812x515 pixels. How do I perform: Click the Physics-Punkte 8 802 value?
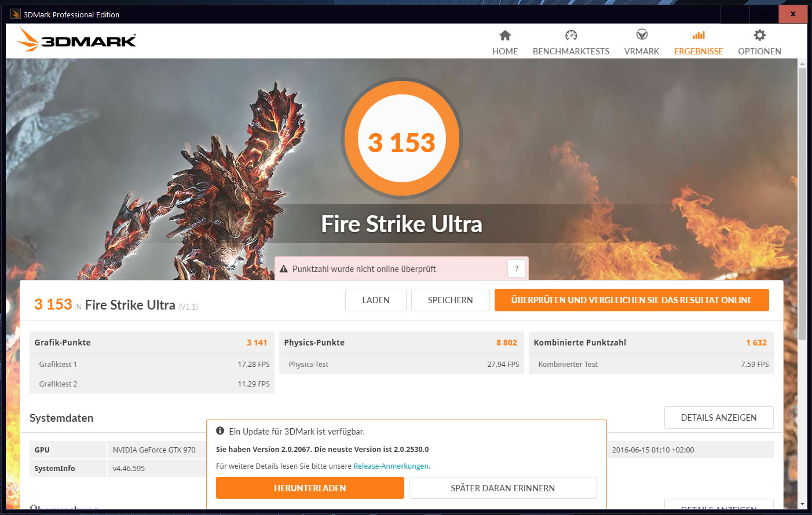[x=506, y=343]
